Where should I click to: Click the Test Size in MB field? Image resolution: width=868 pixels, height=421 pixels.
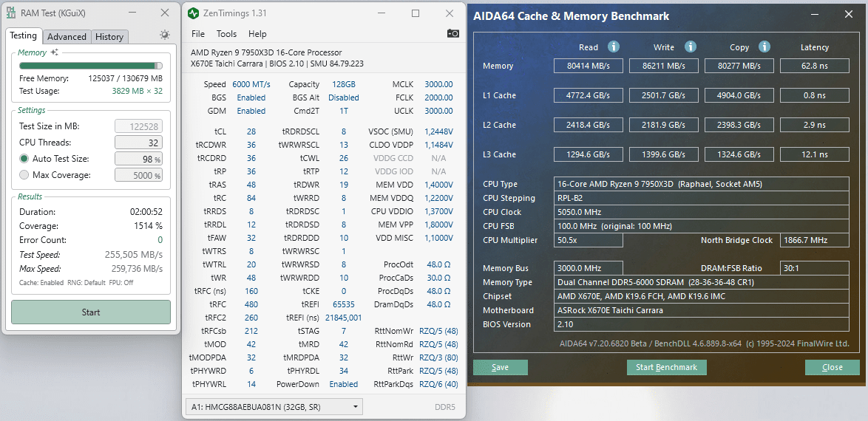click(x=138, y=126)
